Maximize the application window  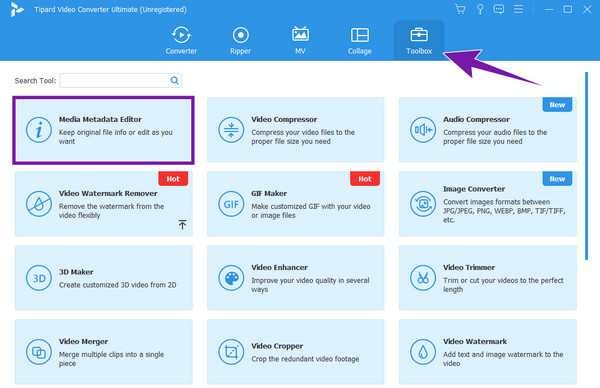tap(568, 9)
